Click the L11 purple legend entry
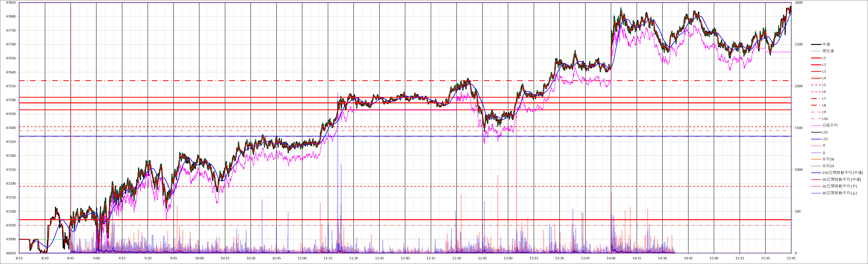 (825, 132)
